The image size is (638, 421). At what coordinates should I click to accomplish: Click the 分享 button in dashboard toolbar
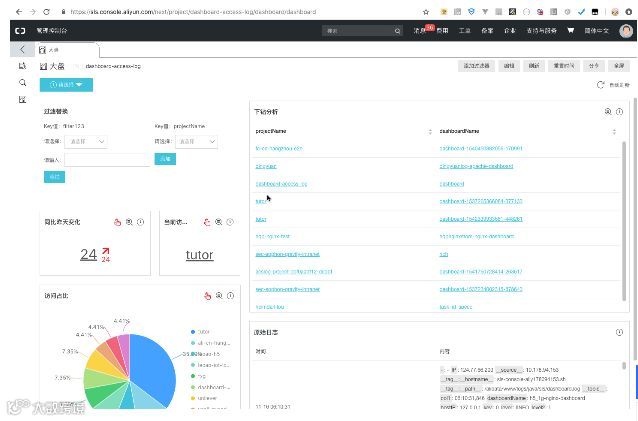point(594,65)
